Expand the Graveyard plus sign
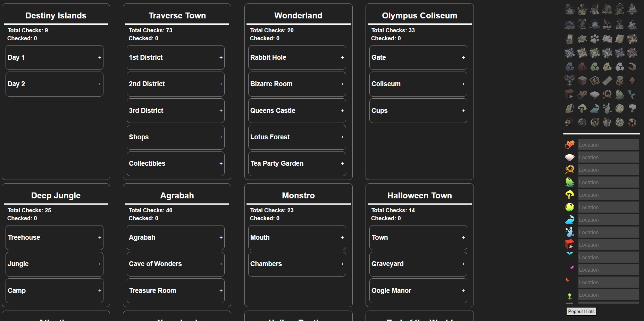The image size is (644, 321). point(463,264)
